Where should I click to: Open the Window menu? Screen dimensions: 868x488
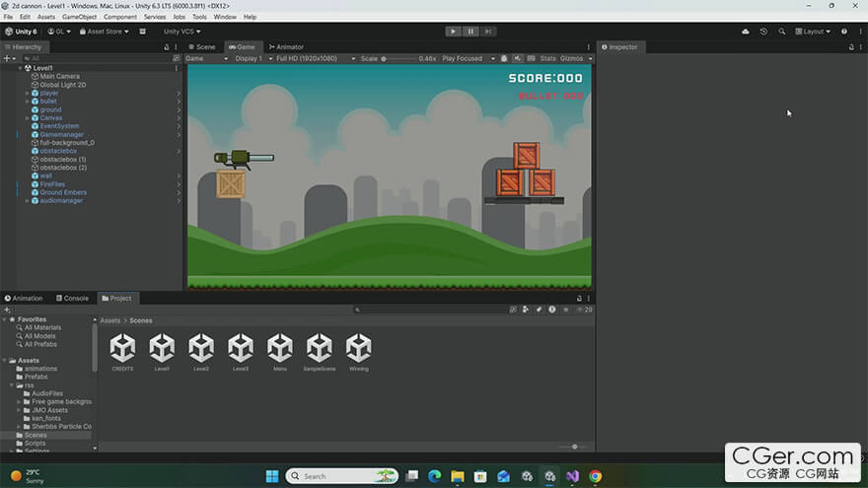point(225,17)
